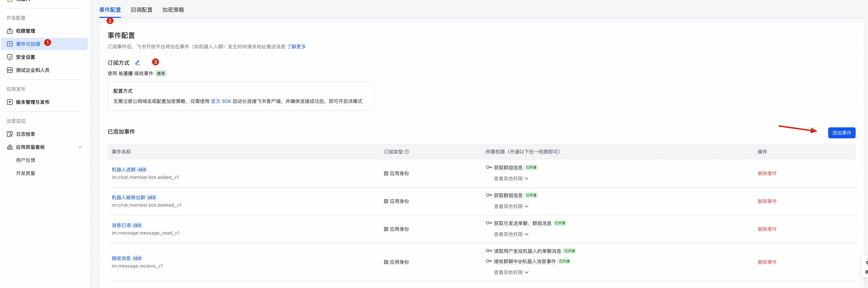Click the help icon next to 订阅类型
The height and width of the screenshot is (288, 868).
pyautogui.click(x=407, y=152)
